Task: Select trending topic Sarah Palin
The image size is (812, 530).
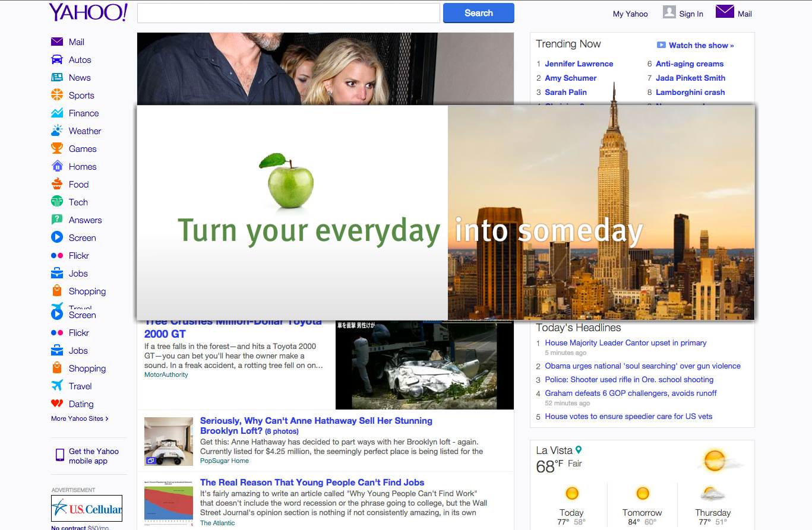Action: [566, 92]
